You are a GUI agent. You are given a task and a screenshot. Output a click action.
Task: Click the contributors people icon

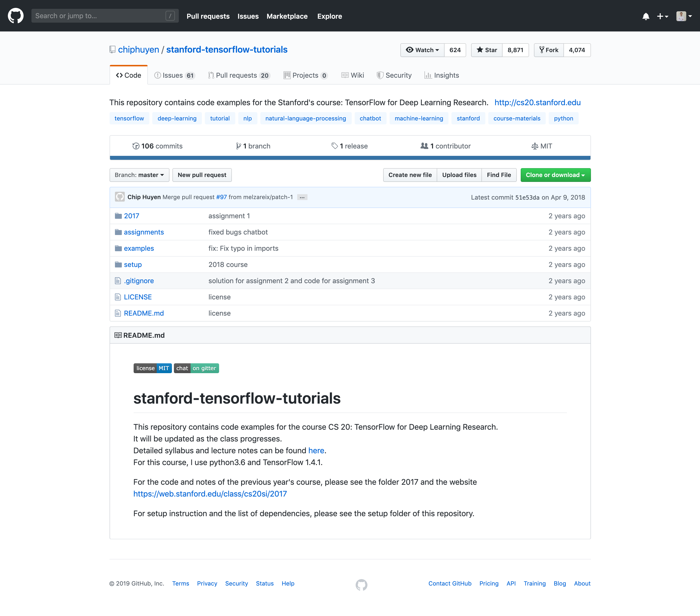(424, 146)
